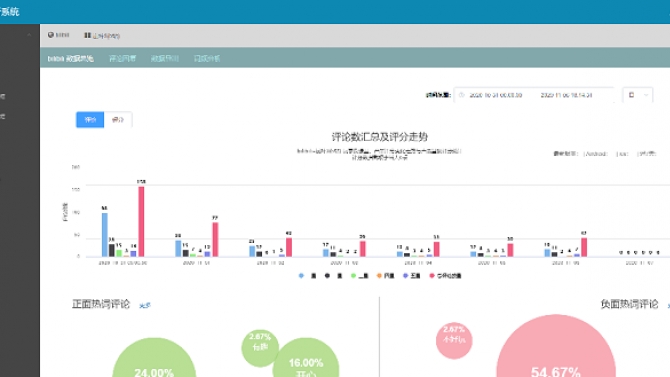
Task: Click the small pink 2.67% bubble
Action: (x=454, y=340)
